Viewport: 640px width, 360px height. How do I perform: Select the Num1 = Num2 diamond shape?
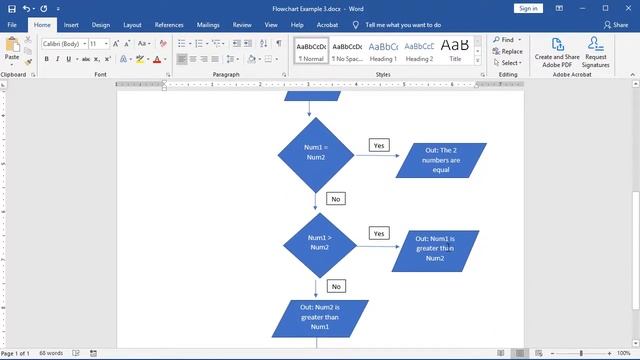316,155
